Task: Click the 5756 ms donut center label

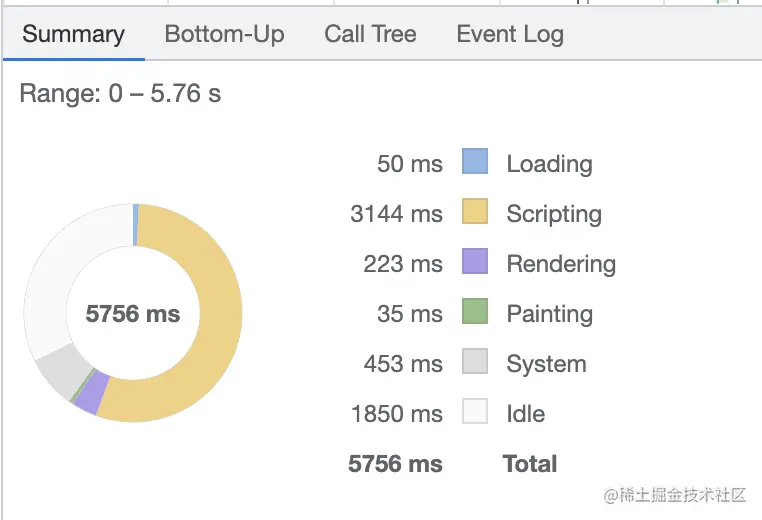Action: [x=133, y=314]
